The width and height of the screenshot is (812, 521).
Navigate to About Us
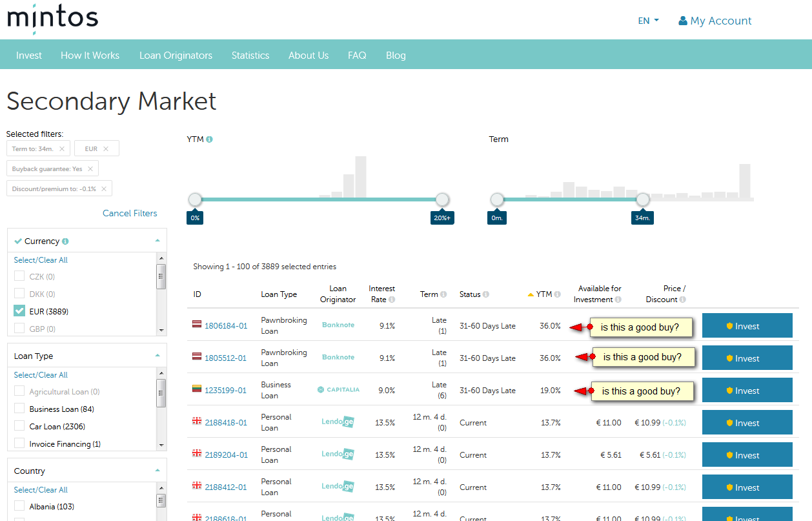coord(309,56)
